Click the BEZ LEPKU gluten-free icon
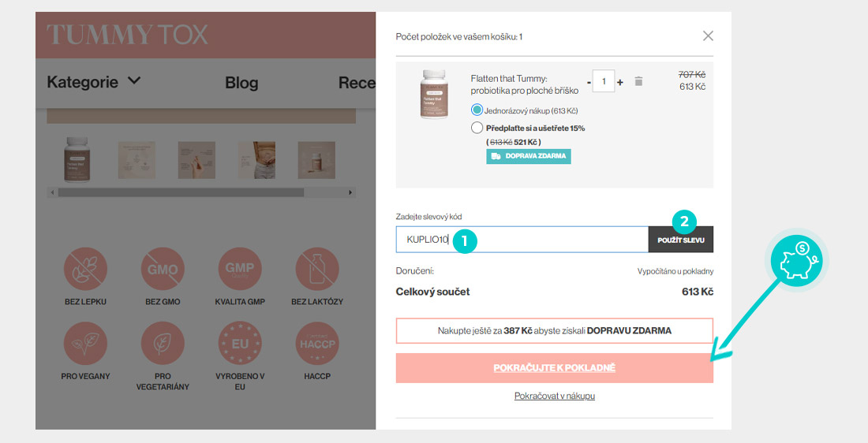This screenshot has width=868, height=443. (x=85, y=269)
